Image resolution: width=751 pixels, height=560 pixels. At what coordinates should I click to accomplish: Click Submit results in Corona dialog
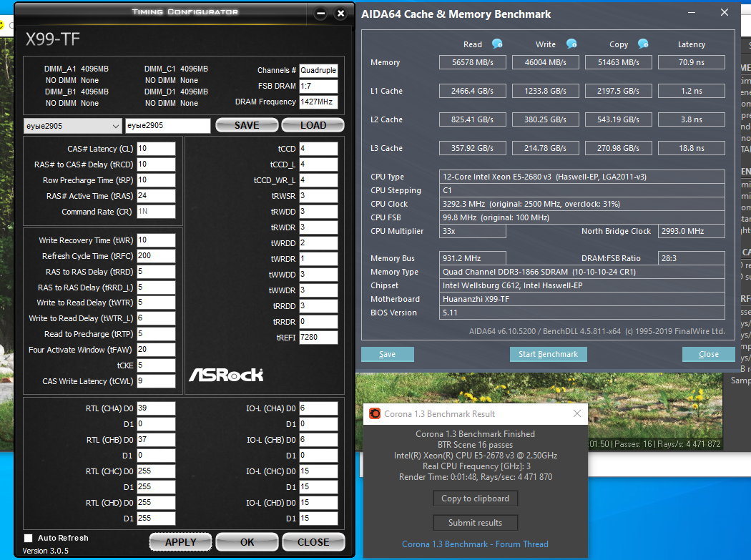tap(475, 523)
